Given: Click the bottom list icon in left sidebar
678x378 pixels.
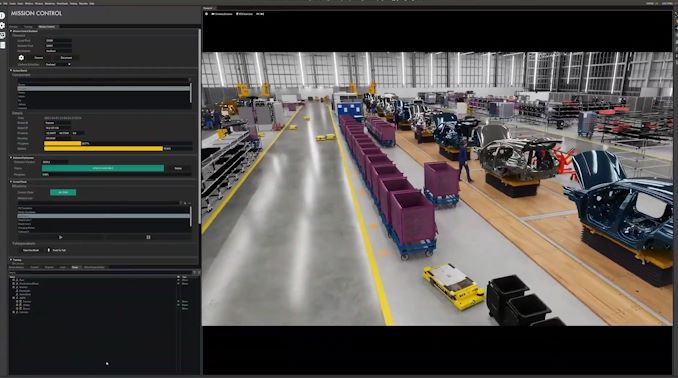Looking at the screenshot, I should point(2,45).
